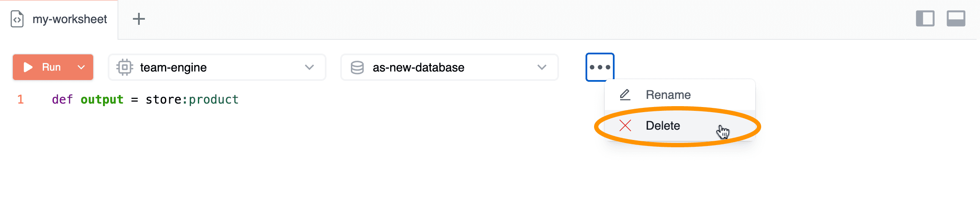Open the team-engine selector dropdown
Image resolution: width=980 pixels, height=223 pixels.
(x=309, y=67)
